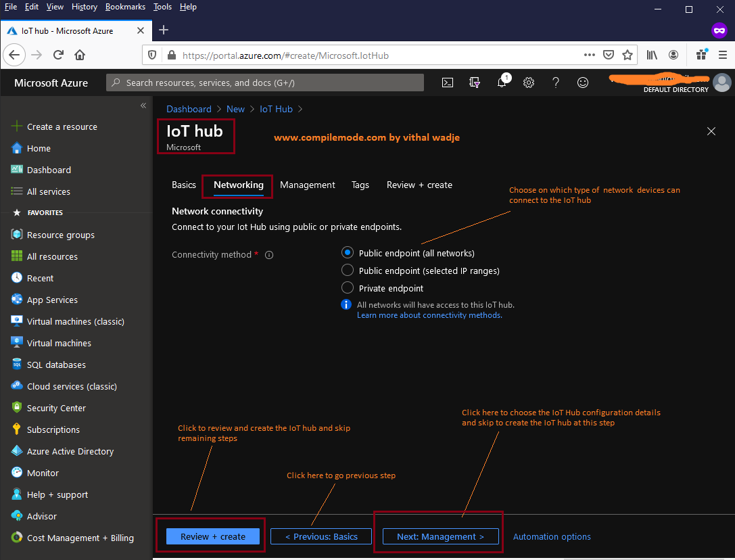Open the feedback smiley icon

coord(582,82)
